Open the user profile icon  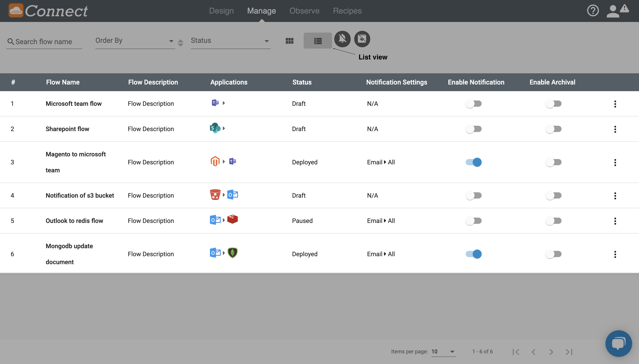[613, 11]
